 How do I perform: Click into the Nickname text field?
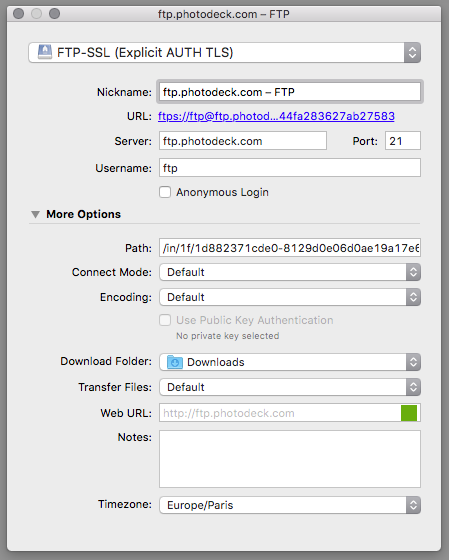pyautogui.click(x=290, y=92)
